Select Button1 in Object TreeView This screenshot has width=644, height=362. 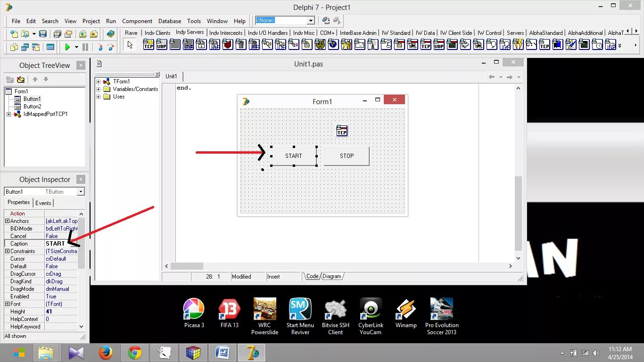[x=33, y=99]
